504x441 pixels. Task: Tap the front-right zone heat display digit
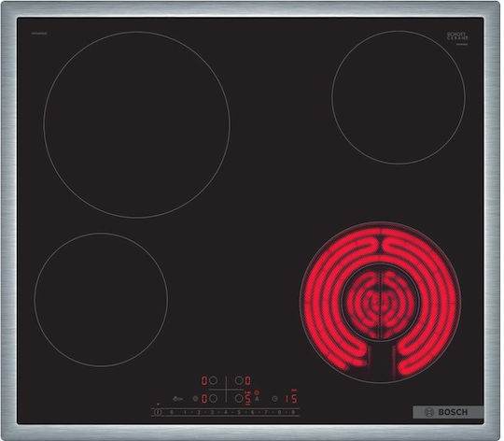tap(247, 398)
